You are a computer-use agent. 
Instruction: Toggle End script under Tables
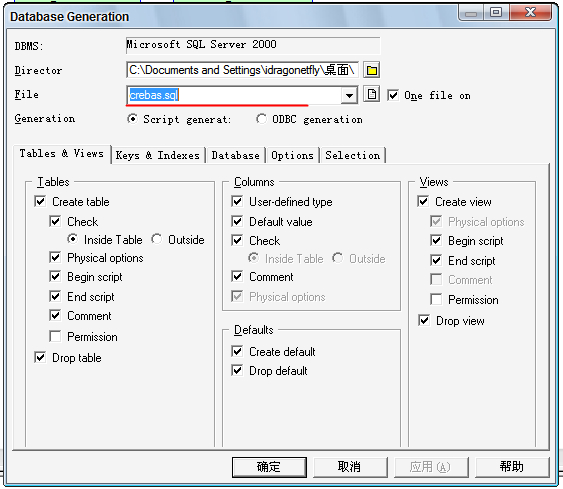point(55,297)
